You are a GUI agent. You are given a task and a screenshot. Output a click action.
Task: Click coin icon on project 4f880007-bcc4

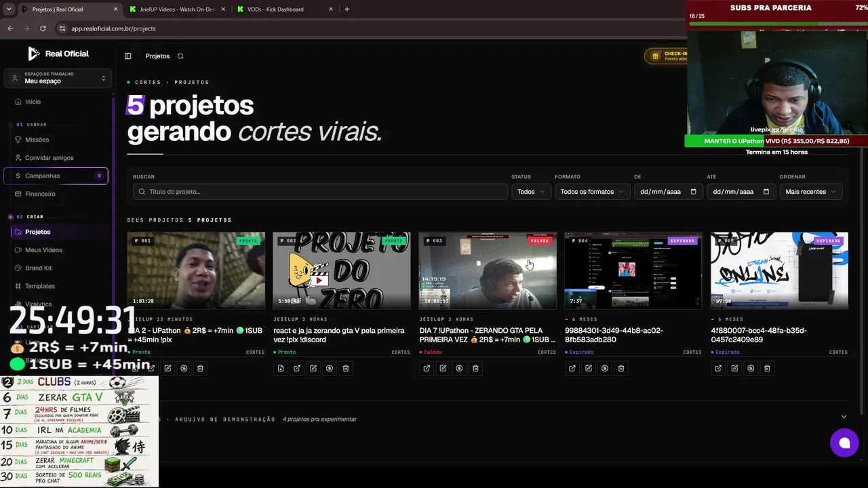pyautogui.click(x=751, y=368)
